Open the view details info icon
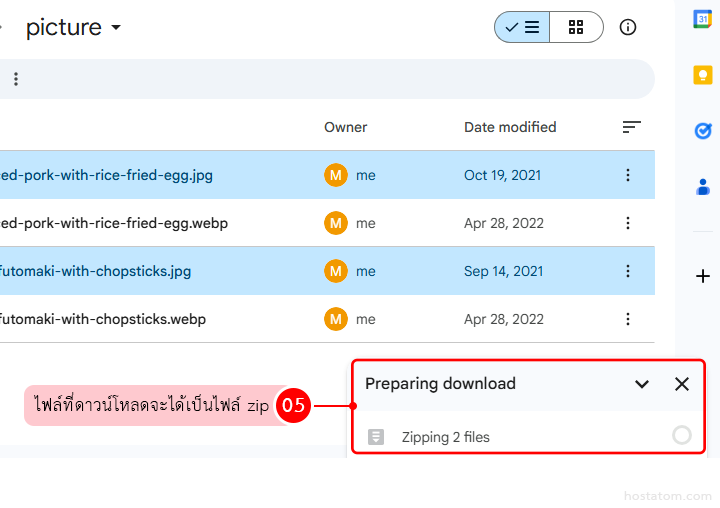Screen dimensions: 720x508 [628, 28]
